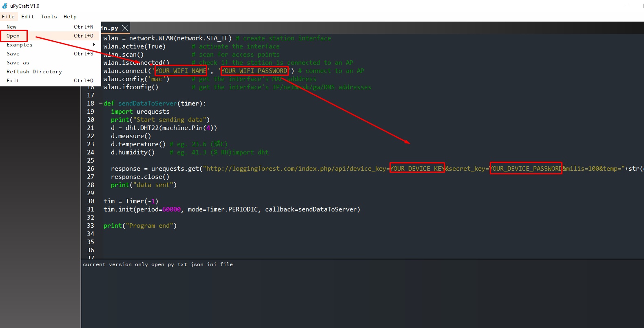Open the Tools menu
644x328 pixels.
tap(49, 17)
